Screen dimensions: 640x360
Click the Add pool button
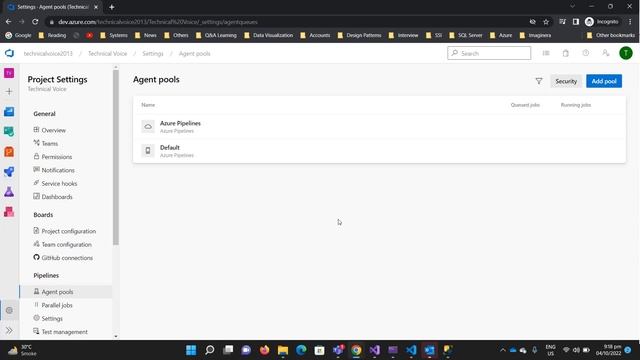coord(604,81)
